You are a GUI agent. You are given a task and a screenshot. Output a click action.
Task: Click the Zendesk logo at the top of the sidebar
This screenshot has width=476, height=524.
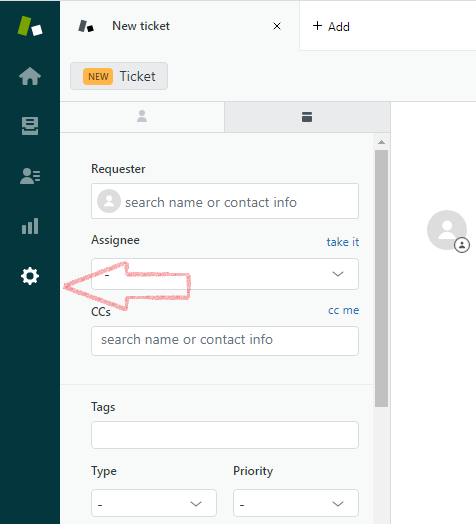pos(30,26)
